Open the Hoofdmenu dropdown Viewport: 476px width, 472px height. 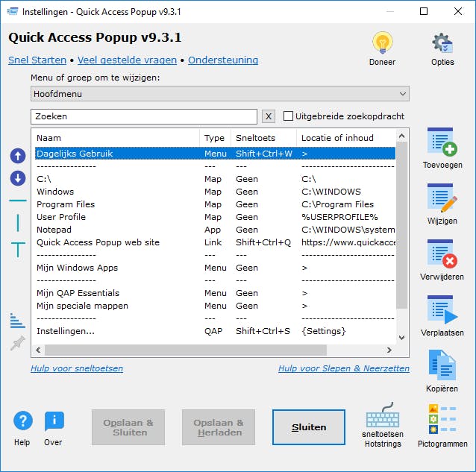click(x=220, y=94)
